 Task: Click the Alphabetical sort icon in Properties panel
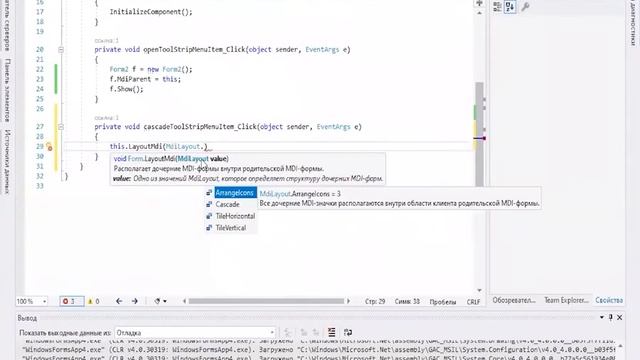click(510, 7)
